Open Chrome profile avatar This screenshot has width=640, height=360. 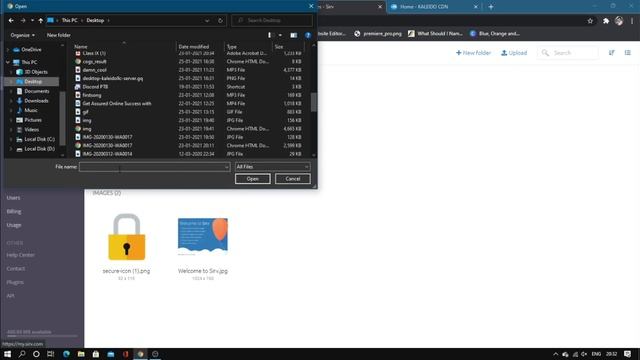pyautogui.click(x=619, y=21)
